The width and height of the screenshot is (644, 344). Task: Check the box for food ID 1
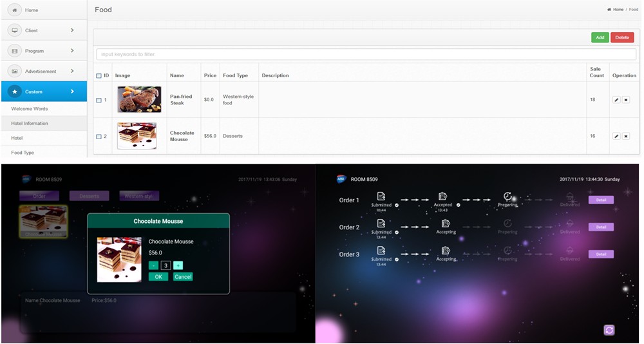point(99,100)
